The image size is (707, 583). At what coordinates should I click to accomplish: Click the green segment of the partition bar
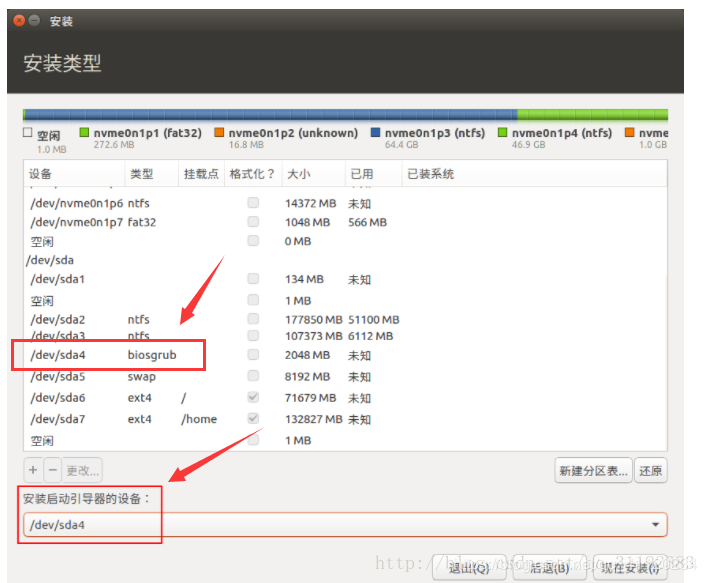pos(592,115)
